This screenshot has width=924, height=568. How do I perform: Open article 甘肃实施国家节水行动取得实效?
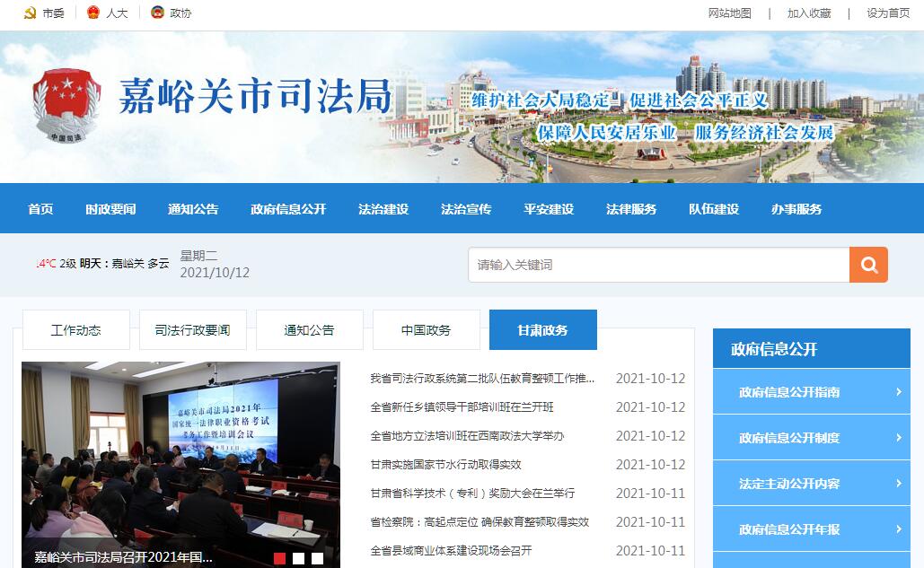[445, 465]
